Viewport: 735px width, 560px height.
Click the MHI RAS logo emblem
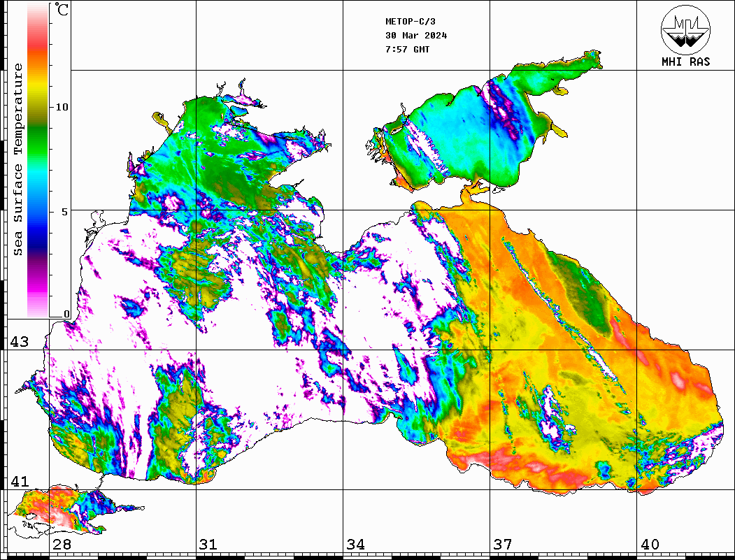[686, 29]
